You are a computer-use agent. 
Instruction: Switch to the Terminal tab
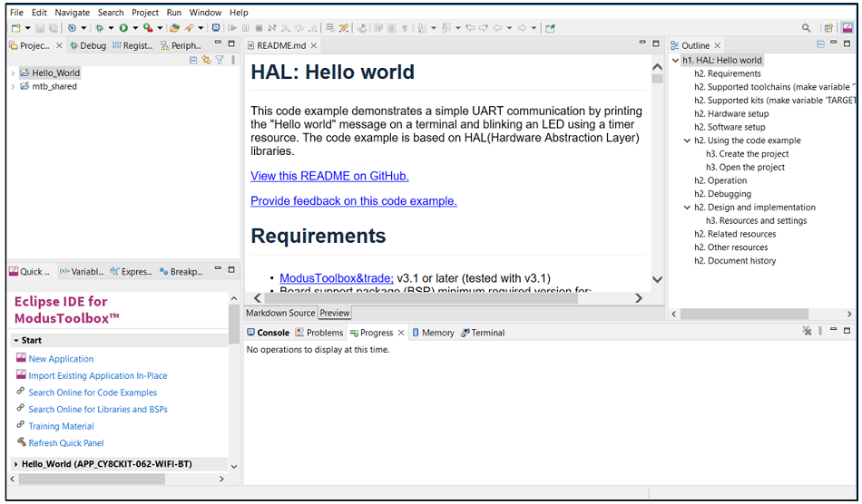point(482,333)
